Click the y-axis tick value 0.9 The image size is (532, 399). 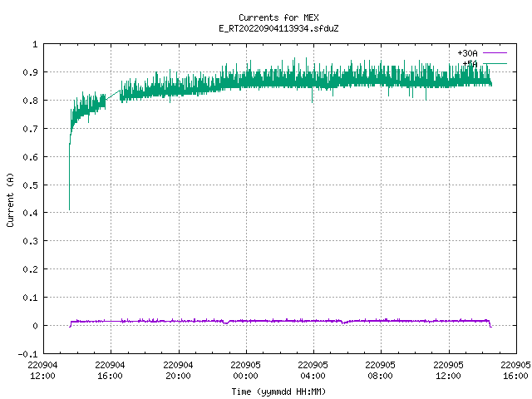coord(30,72)
